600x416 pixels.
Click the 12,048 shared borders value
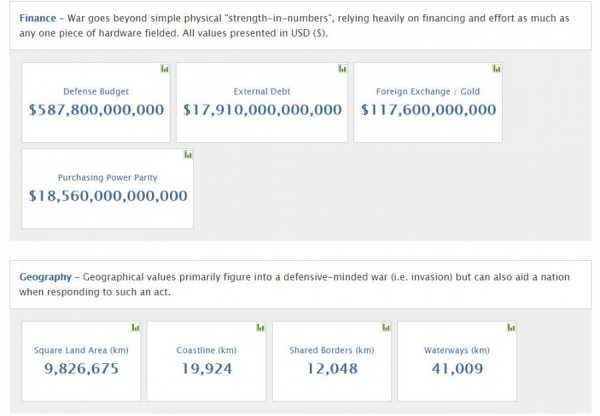[332, 368]
